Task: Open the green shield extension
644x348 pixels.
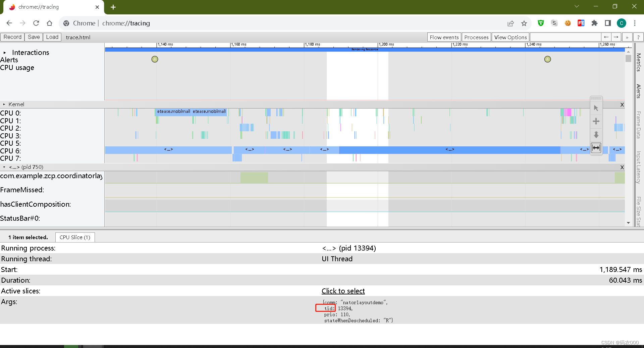Action: coord(541,23)
